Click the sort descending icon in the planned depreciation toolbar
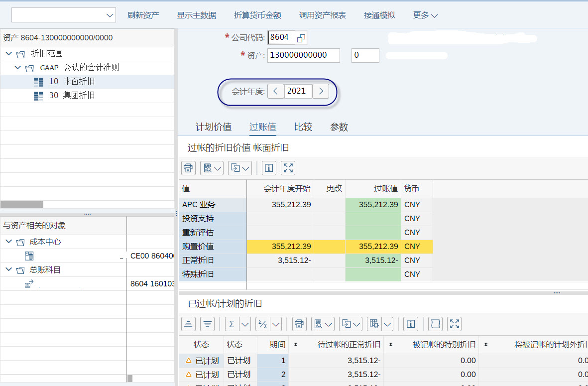 207,324
